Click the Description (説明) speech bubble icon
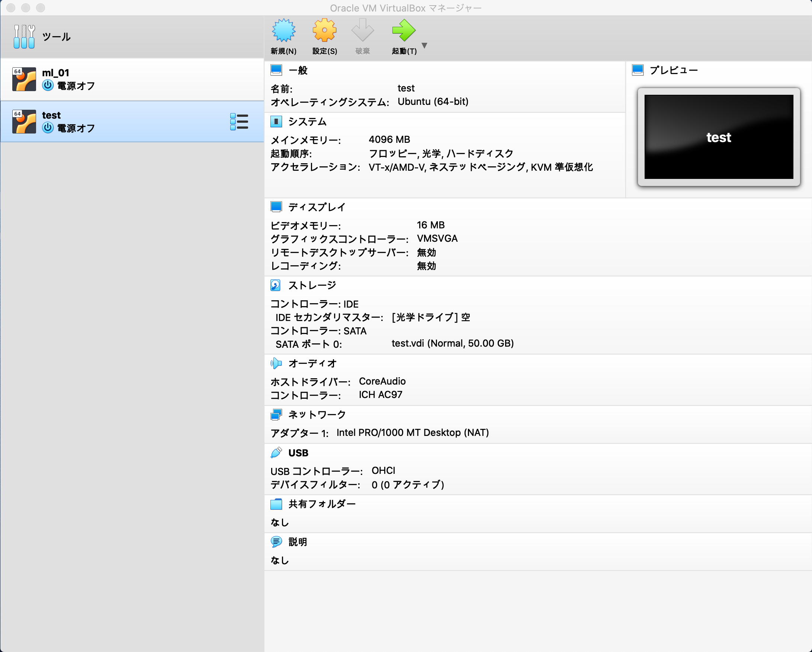812x652 pixels. tap(276, 542)
